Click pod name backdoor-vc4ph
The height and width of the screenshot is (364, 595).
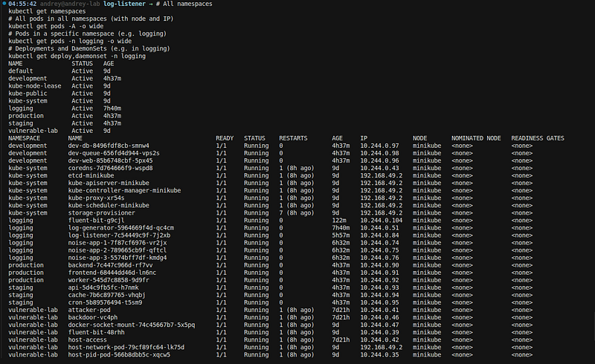(x=93, y=317)
